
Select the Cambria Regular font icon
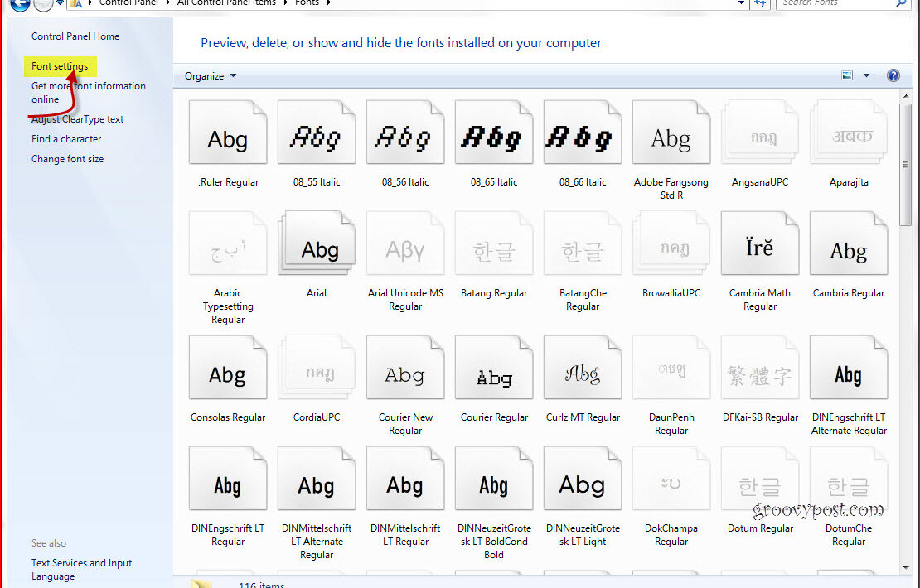(x=849, y=243)
